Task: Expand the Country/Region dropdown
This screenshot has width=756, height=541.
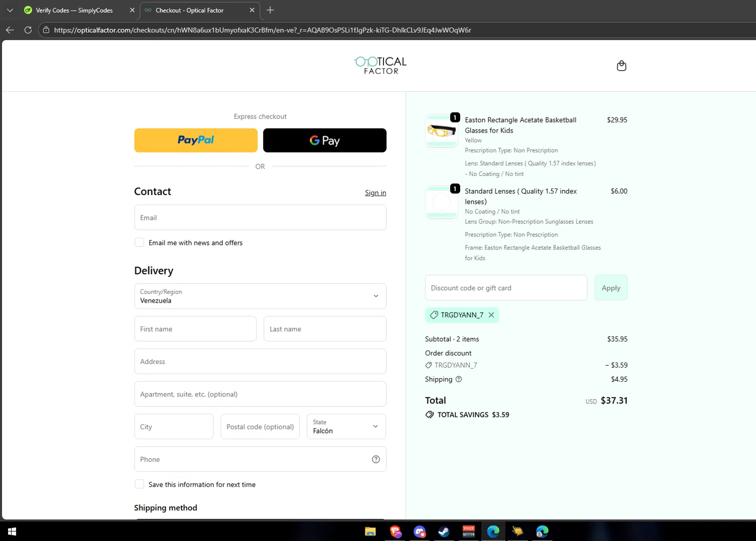Action: (260, 296)
